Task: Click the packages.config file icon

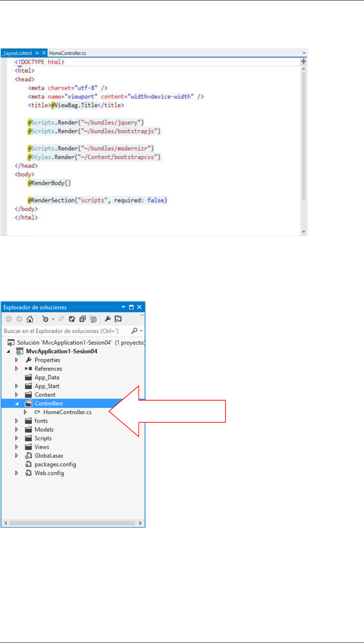Action: point(28,464)
